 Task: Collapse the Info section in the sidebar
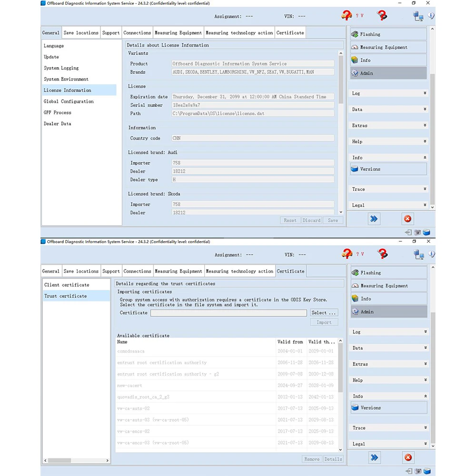coord(389,157)
